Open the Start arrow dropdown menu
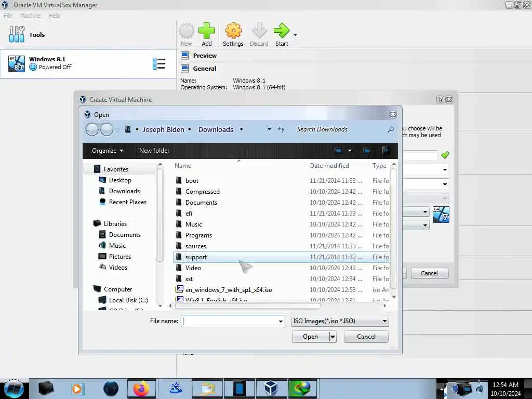532x399 pixels. [x=295, y=35]
